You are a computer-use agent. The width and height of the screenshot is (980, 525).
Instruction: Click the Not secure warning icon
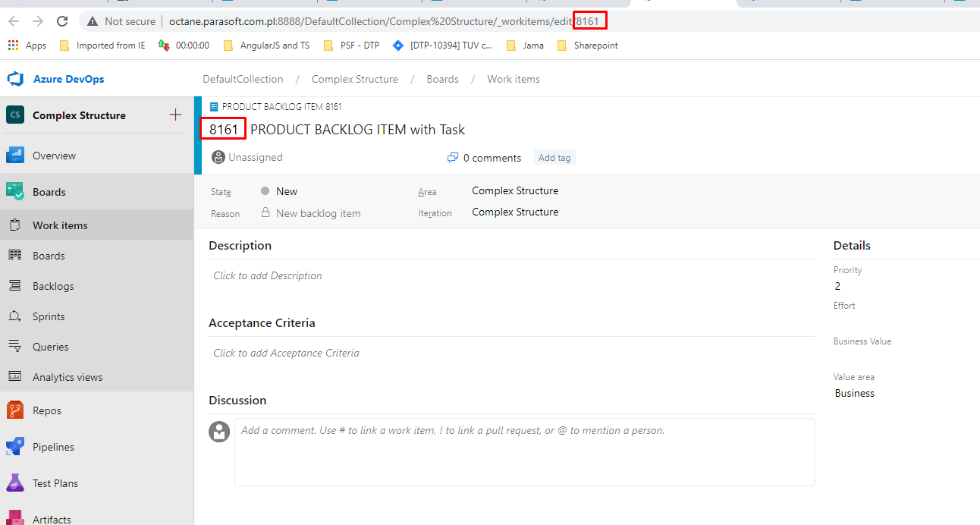point(93,21)
